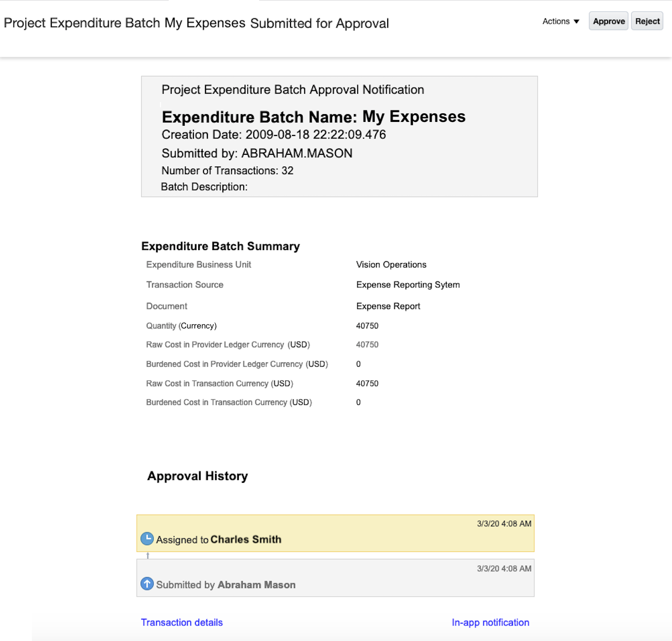Click the clock icon beside Assigned to Charles Smith

[147, 539]
